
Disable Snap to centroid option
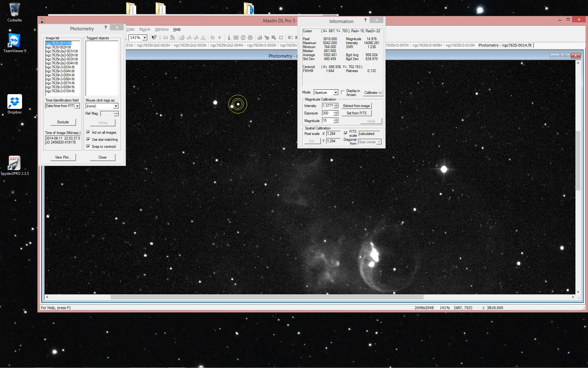coord(88,147)
